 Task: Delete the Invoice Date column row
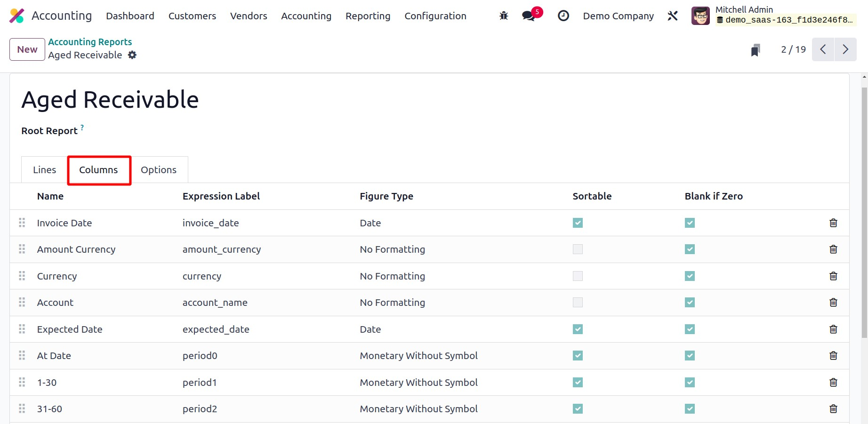click(x=833, y=223)
